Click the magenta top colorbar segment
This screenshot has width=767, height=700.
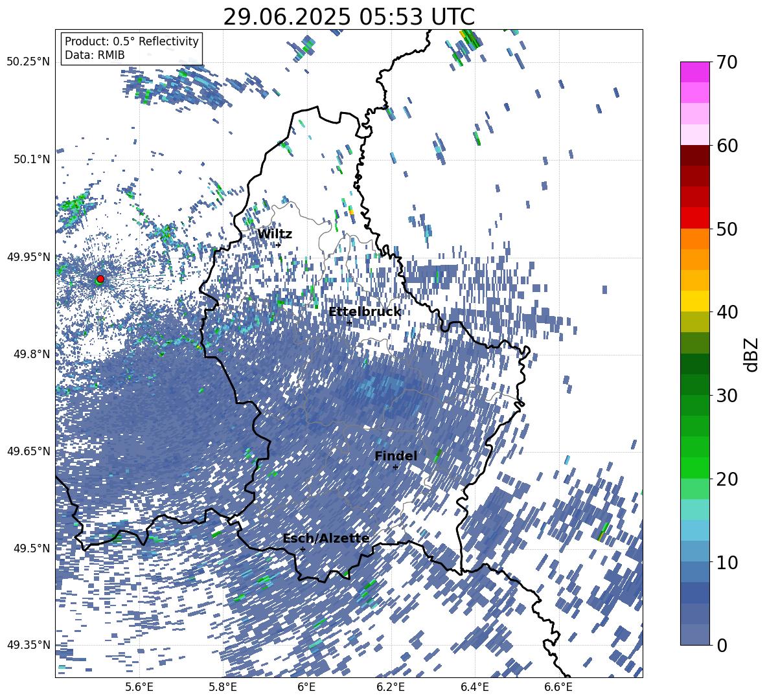pyautogui.click(x=694, y=72)
